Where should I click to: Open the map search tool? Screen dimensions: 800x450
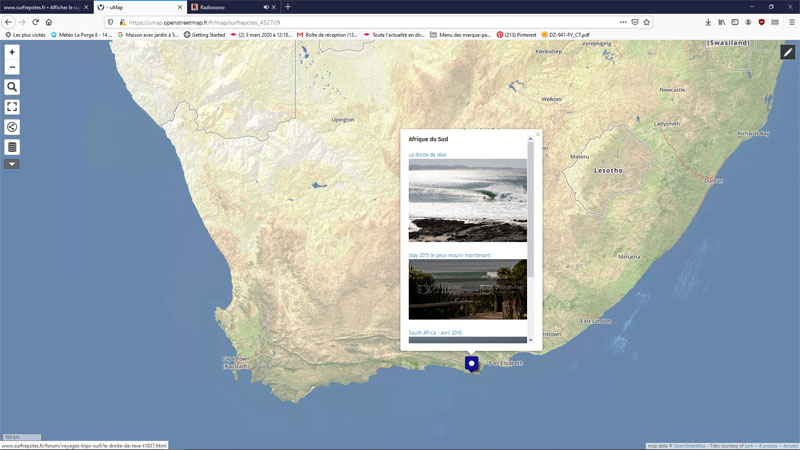(12, 87)
